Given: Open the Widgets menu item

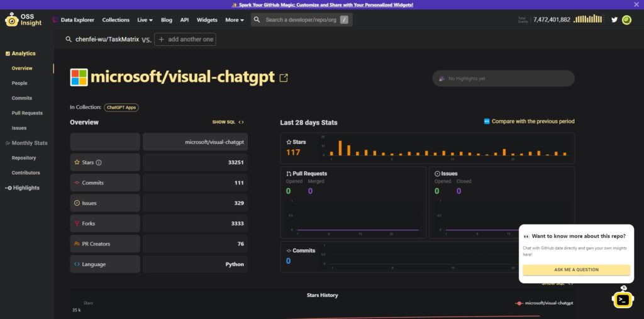Looking at the screenshot, I should pos(207,20).
